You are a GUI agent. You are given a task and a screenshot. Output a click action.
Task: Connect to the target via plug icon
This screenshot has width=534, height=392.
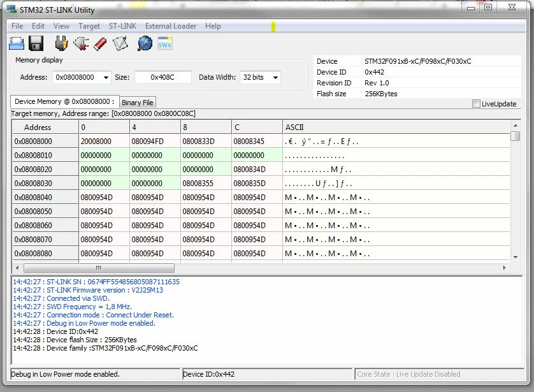click(61, 43)
